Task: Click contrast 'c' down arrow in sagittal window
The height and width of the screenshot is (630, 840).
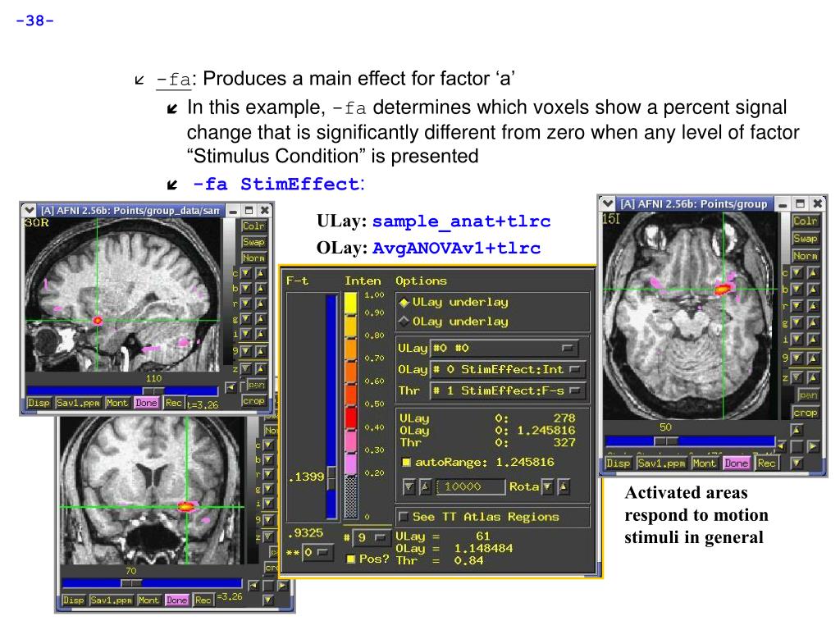Action: point(246,273)
